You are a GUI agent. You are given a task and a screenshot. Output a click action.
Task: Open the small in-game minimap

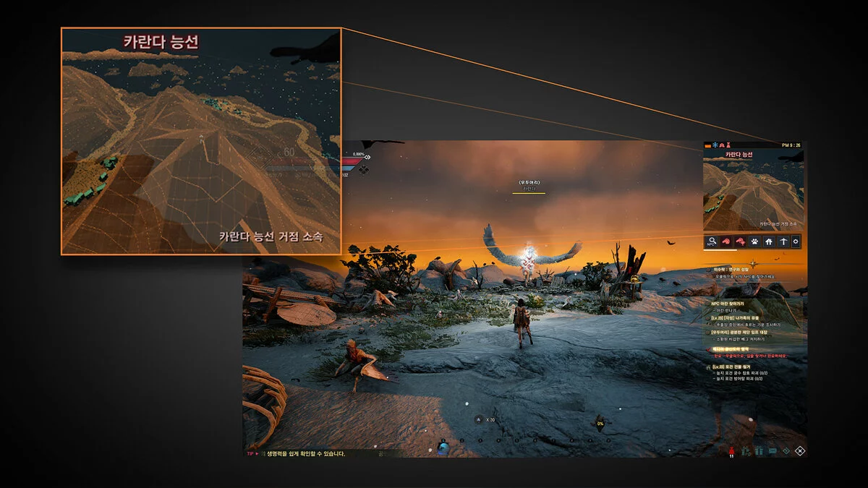[753, 189]
